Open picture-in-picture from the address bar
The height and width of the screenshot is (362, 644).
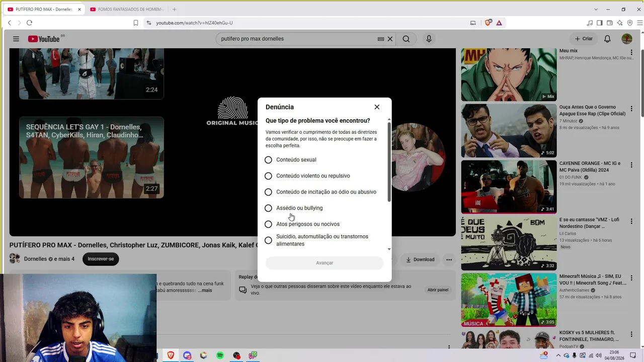point(473,23)
